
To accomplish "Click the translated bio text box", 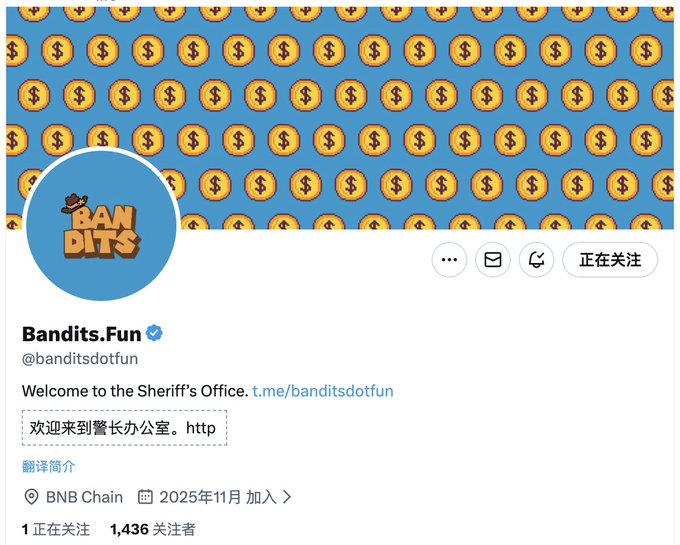I will click(x=124, y=428).
